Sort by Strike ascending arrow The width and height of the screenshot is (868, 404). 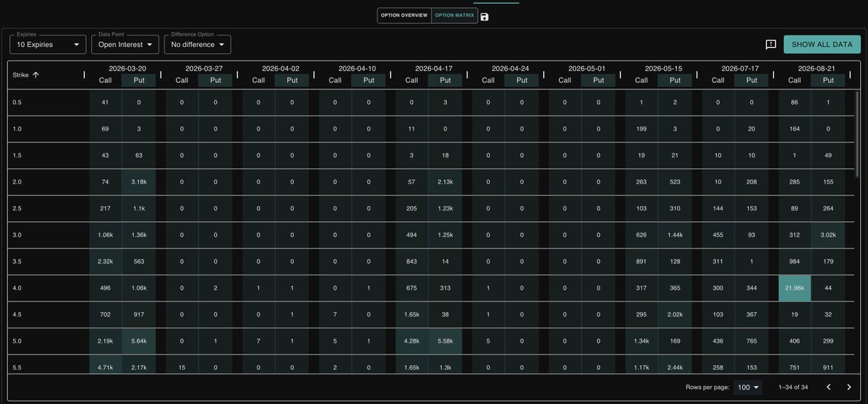point(35,74)
